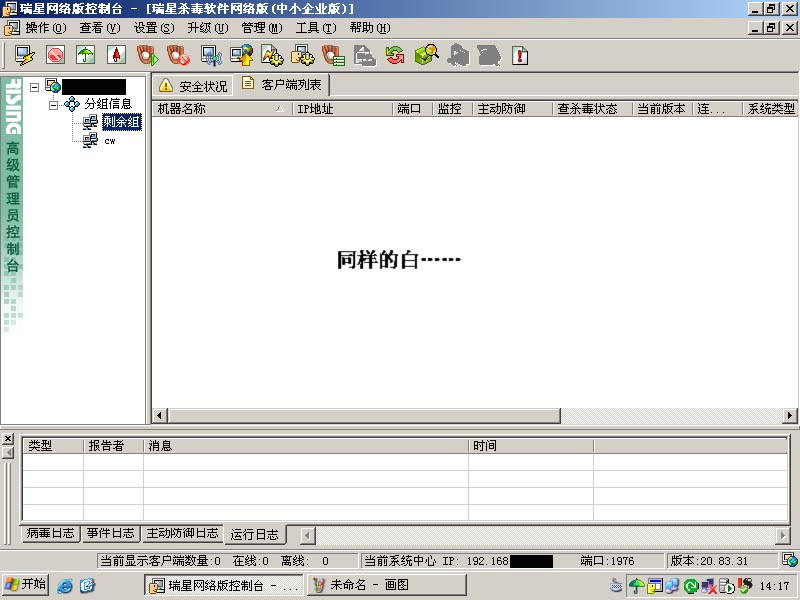Screen dimensions: 800x600
Task: Switch to the 事件日志 tab
Action: tap(110, 534)
